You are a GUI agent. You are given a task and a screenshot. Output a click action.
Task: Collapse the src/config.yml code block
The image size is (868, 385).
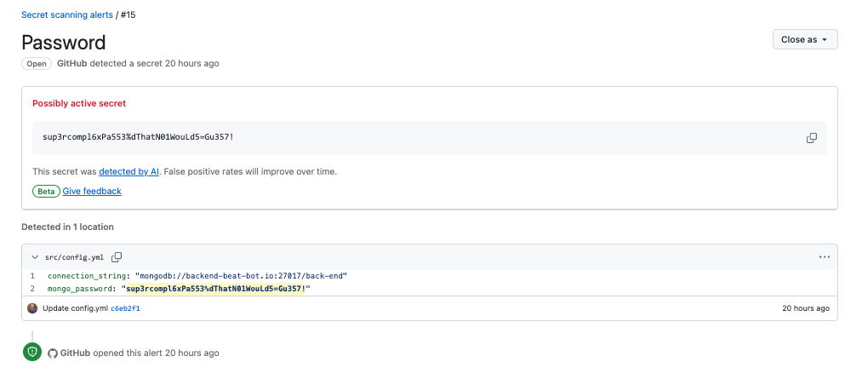(34, 256)
